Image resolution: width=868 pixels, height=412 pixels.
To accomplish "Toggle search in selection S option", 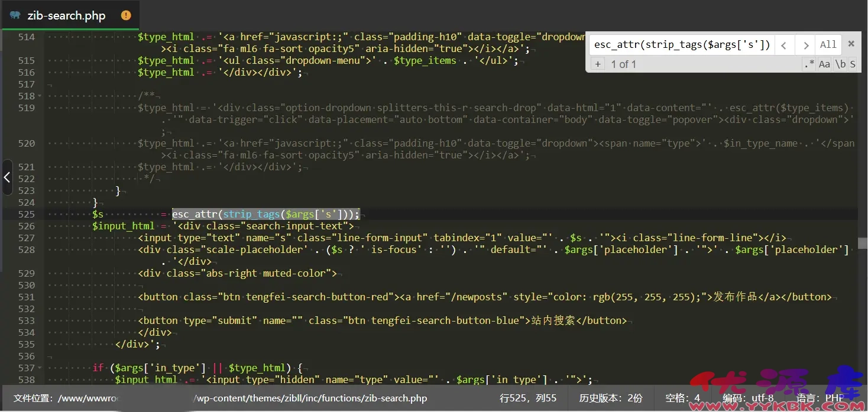I will click(x=853, y=64).
